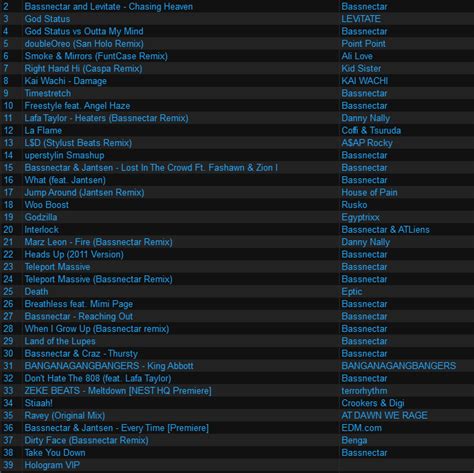Click artist 'KAI WACHI'

coord(364,81)
